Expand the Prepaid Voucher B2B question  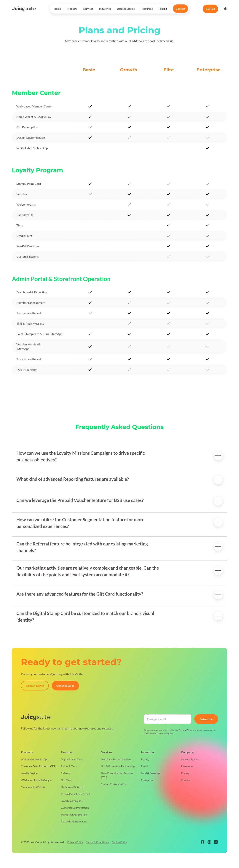click(218, 501)
